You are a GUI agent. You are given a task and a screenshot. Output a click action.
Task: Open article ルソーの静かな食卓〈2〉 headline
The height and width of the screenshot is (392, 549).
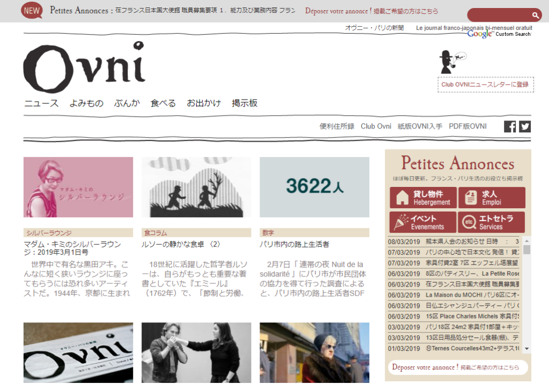(181, 244)
